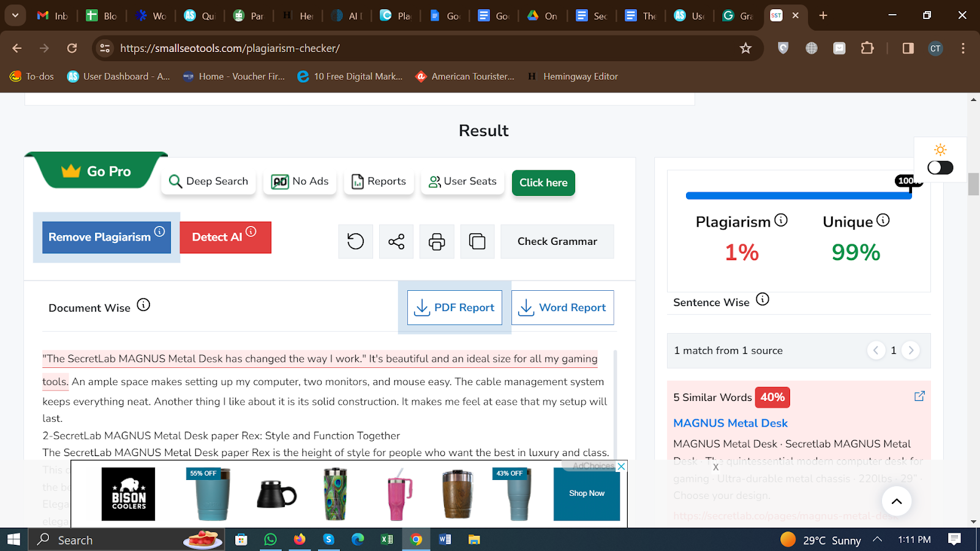Show Plagiarism percentage info icon

click(x=781, y=220)
